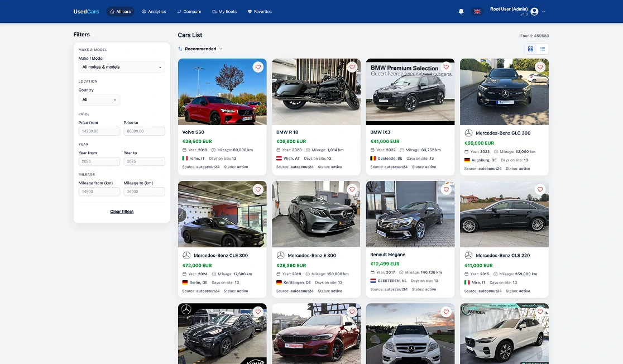623x364 pixels.
Task: Click the Mercedes logo beside GLC 300
Action: (x=468, y=133)
